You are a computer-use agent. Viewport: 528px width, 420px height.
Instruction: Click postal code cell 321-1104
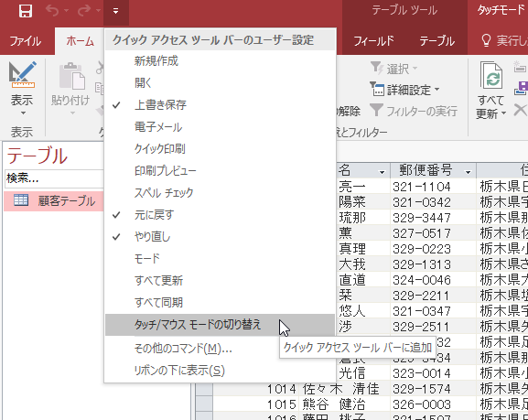click(x=433, y=187)
